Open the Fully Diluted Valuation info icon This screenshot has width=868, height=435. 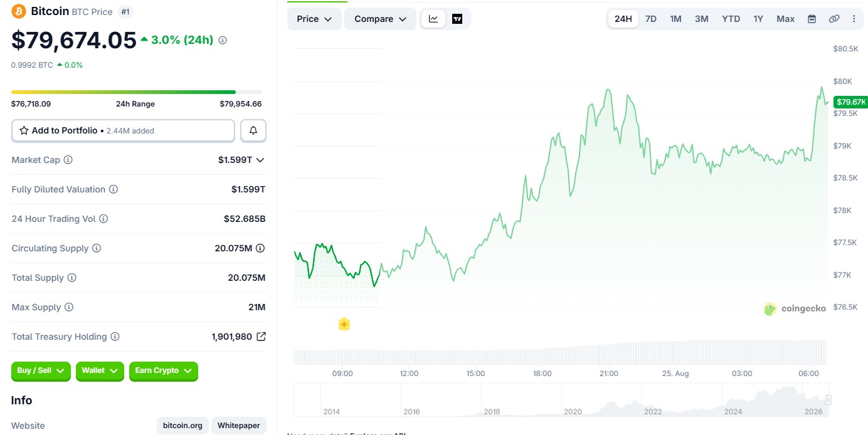pos(114,189)
